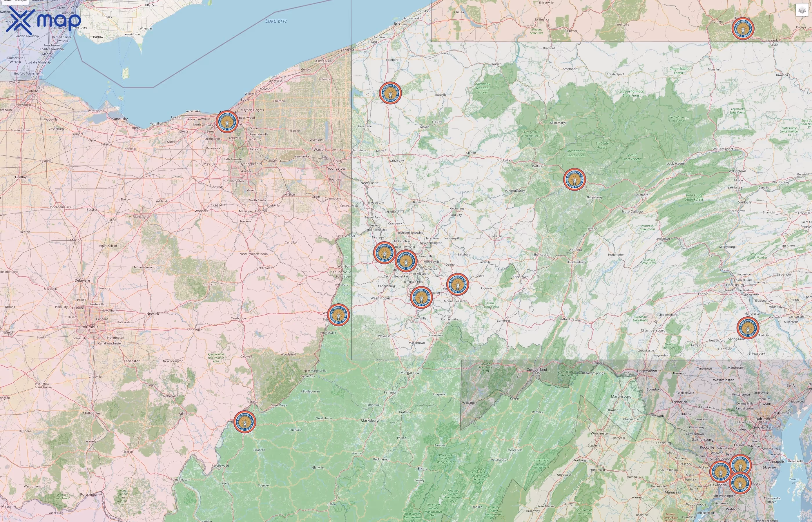Image resolution: width=812 pixels, height=522 pixels.
Task: Select the IBEW marker above Fort Washington
Action: point(740,483)
